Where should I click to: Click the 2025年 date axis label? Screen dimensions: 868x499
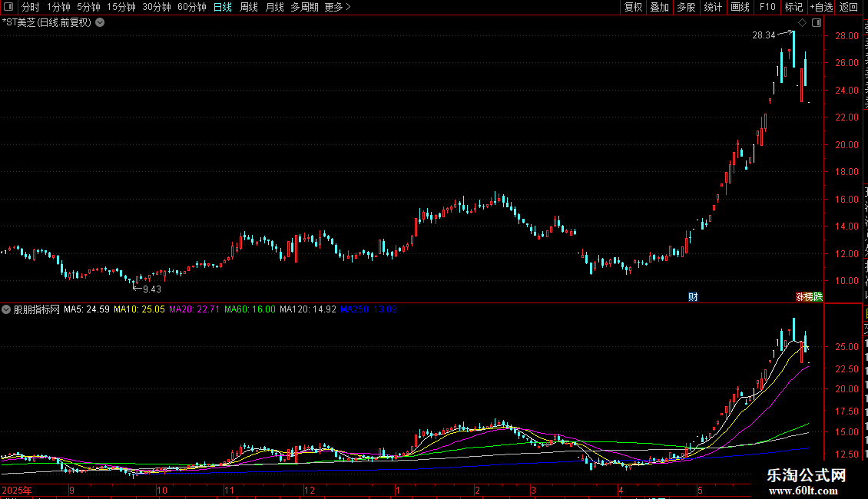17,490
